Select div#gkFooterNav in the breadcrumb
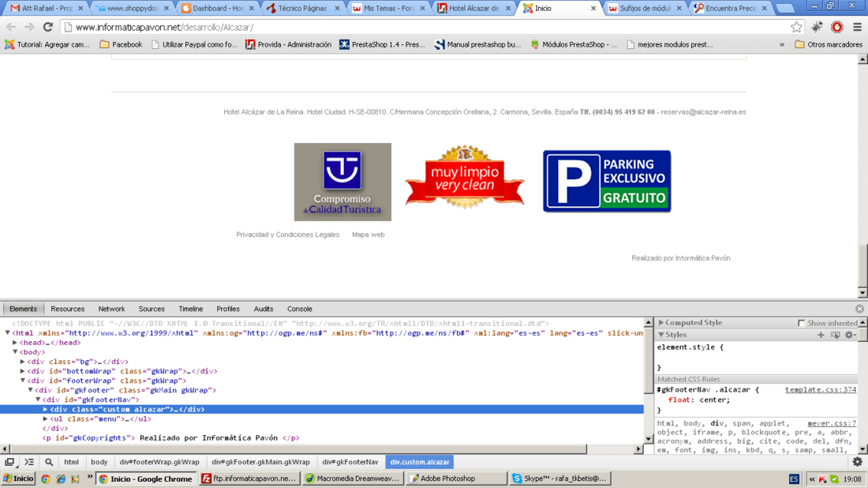The height and width of the screenshot is (488, 868). 350,462
